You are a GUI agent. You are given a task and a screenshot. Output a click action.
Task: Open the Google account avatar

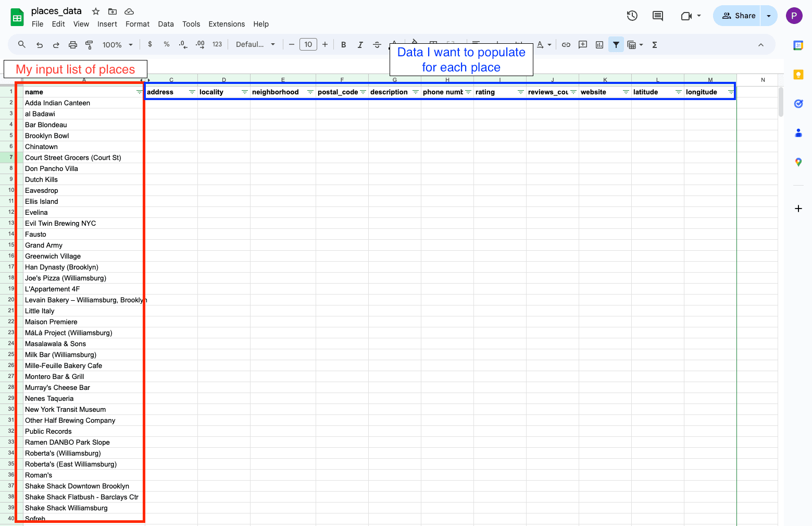point(794,16)
